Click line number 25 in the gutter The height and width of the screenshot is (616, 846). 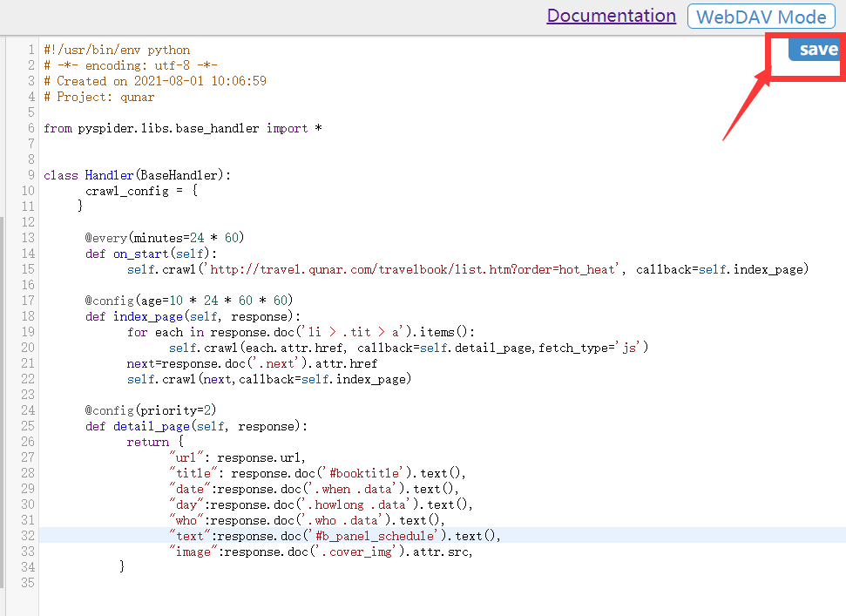[28, 426]
